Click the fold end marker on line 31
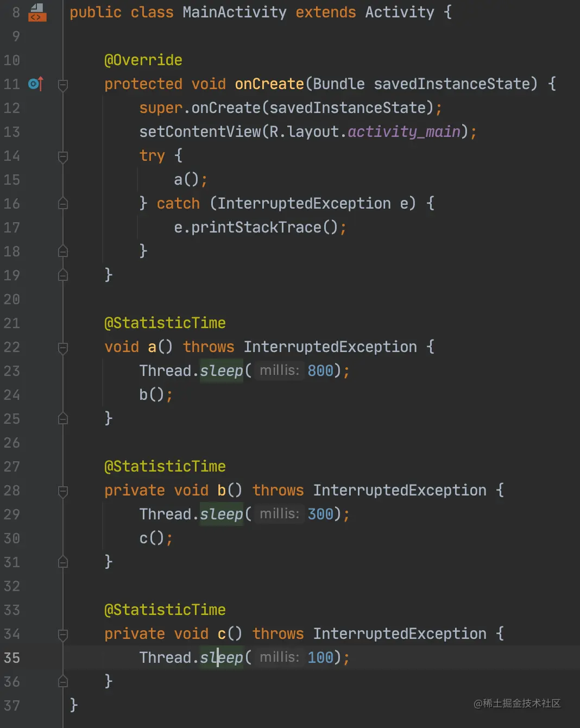Viewport: 580px width, 728px height. point(63,562)
